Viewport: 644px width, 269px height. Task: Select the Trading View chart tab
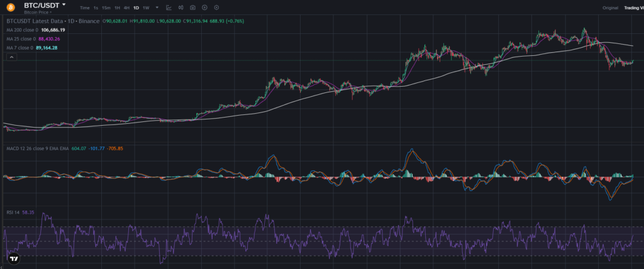(633, 8)
